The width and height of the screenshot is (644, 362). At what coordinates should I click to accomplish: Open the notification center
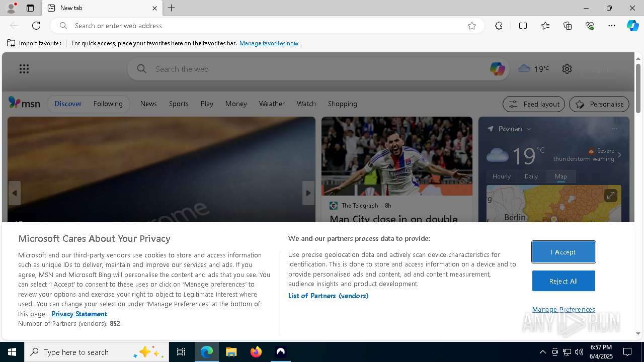tap(627, 352)
